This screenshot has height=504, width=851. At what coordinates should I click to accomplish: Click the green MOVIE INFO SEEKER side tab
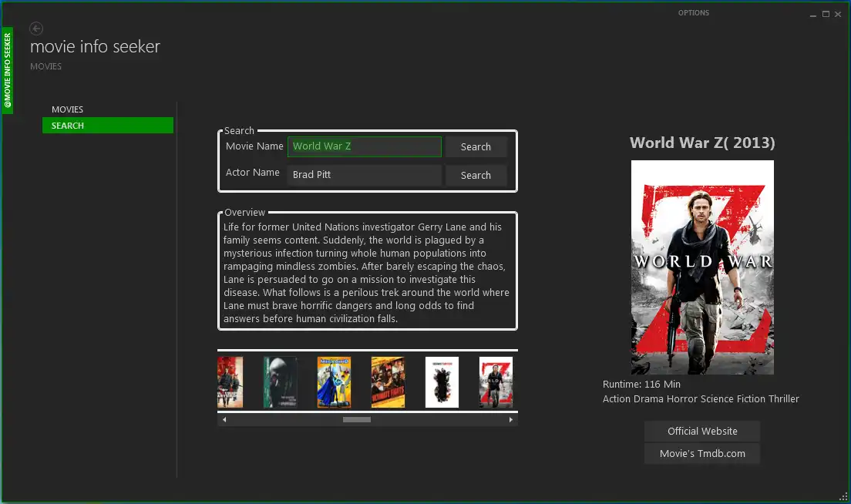pos(7,70)
